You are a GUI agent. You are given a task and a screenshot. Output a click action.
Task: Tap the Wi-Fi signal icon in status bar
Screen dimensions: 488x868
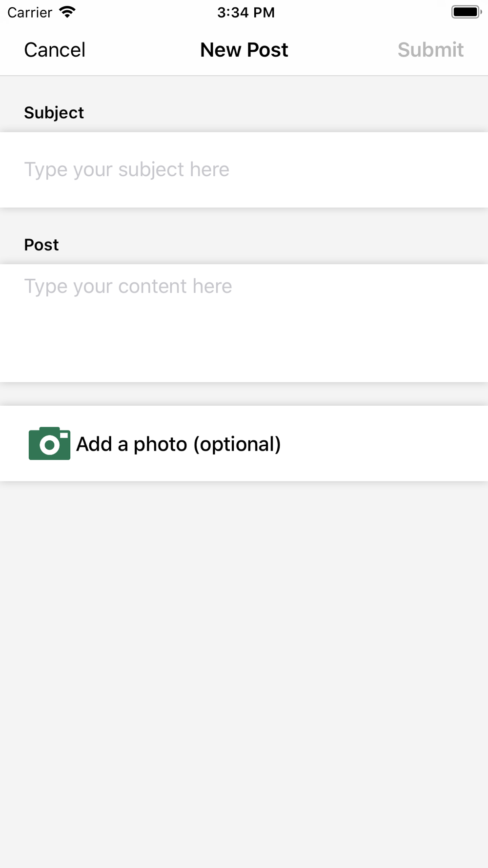pyautogui.click(x=67, y=12)
